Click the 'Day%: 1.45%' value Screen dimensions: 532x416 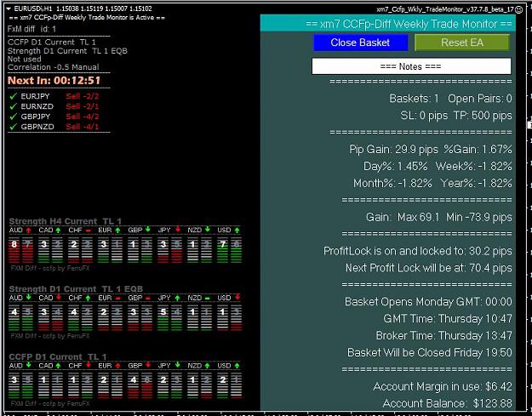coord(395,167)
